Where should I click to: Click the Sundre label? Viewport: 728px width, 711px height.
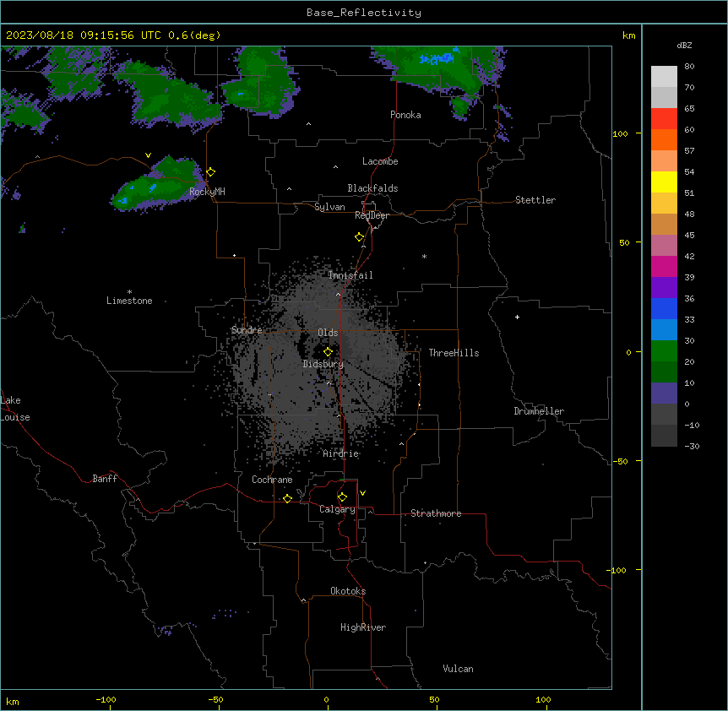[247, 330]
